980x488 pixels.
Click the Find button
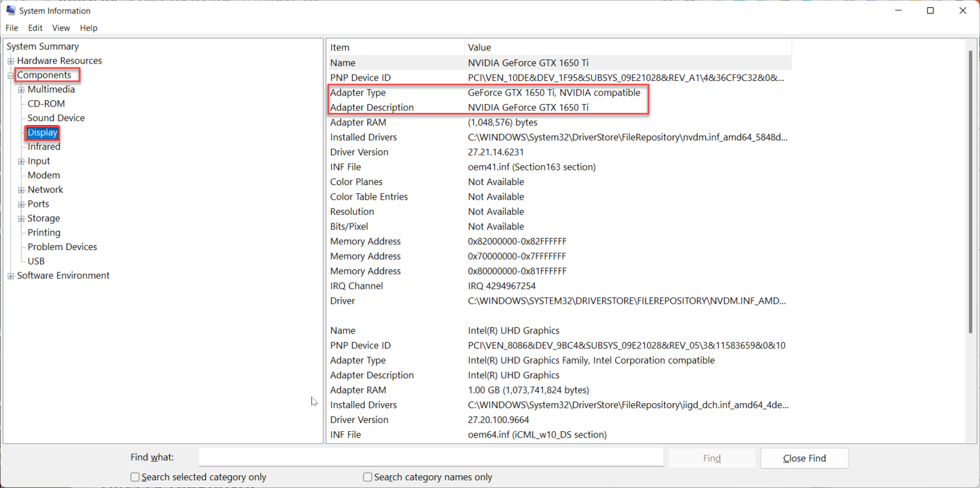tap(711, 458)
